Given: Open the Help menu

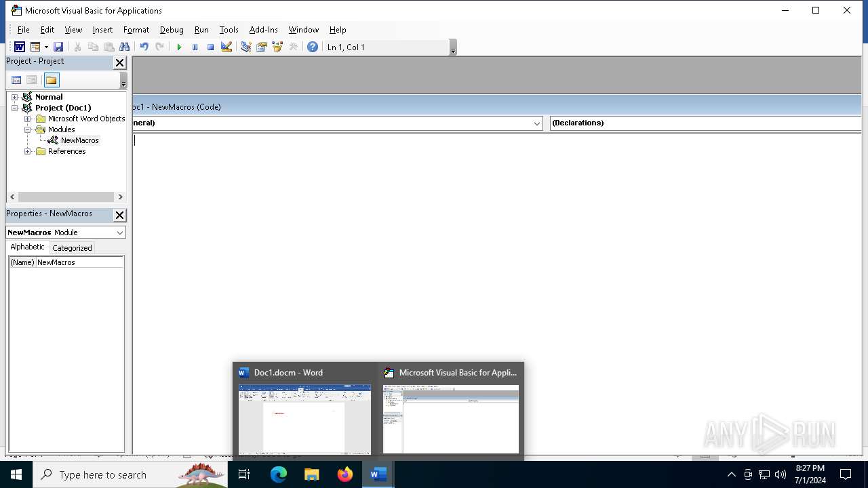Looking at the screenshot, I should pos(338,30).
